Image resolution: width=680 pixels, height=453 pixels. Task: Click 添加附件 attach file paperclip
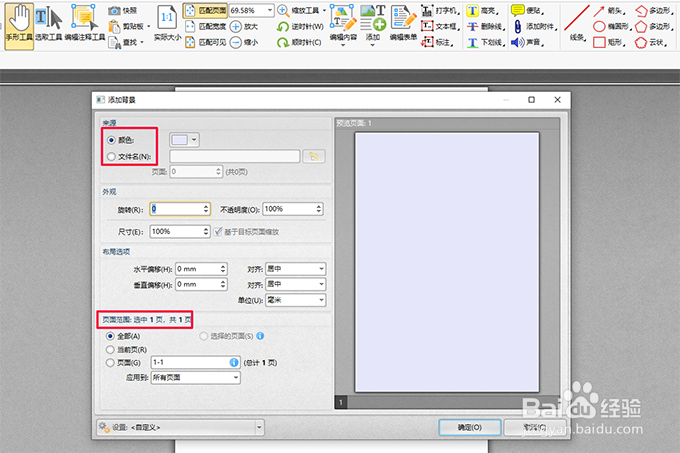[534, 26]
